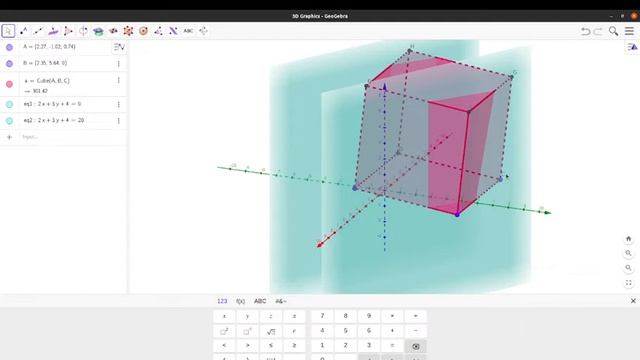Select the Reflect about Plane tool
This screenshot has width=640, height=360.
pyautogui.click(x=173, y=31)
